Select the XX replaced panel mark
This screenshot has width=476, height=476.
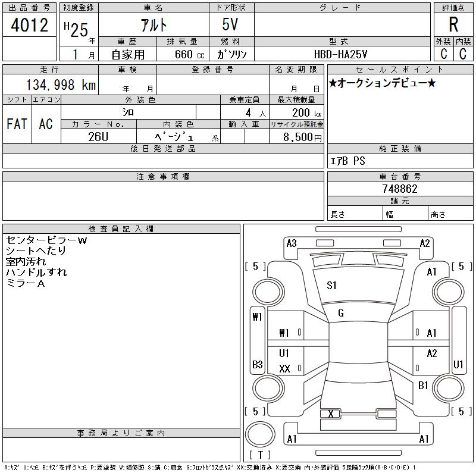284,368
